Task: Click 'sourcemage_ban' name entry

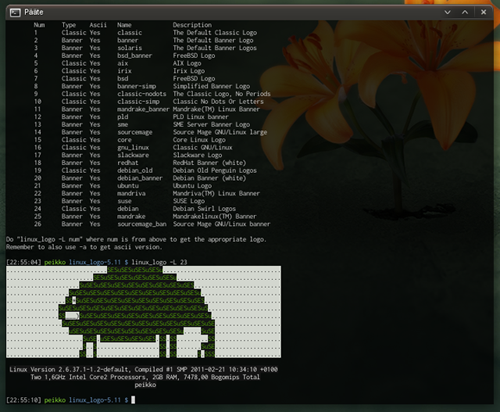Action: [142, 224]
